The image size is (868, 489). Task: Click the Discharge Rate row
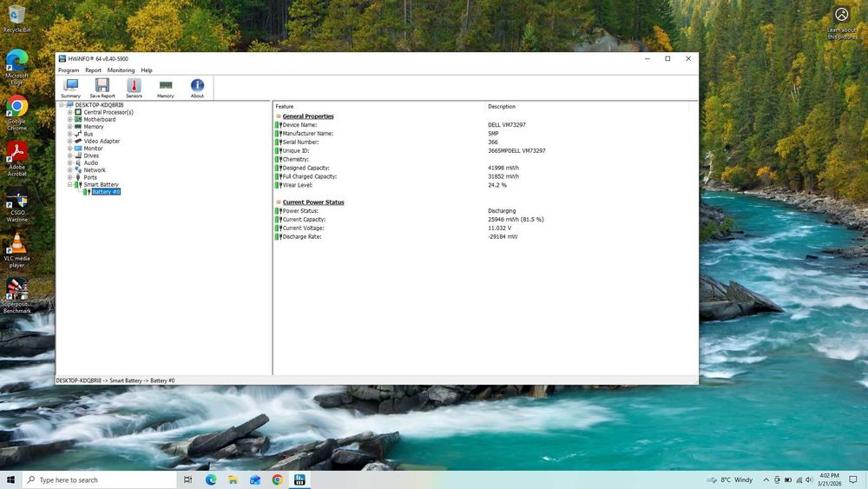click(x=482, y=236)
